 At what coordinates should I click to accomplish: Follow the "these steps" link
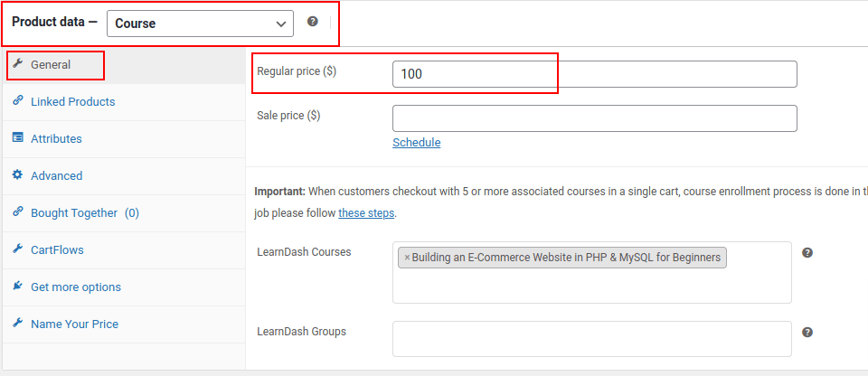365,214
